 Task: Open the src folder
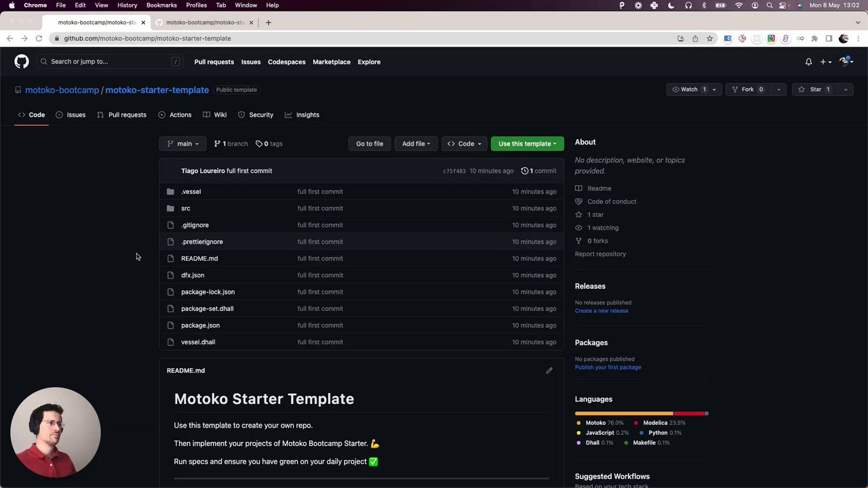[x=185, y=208]
